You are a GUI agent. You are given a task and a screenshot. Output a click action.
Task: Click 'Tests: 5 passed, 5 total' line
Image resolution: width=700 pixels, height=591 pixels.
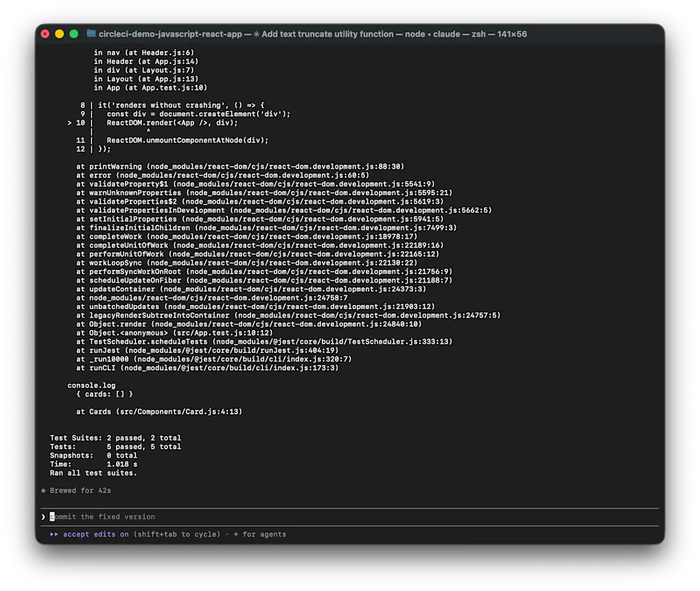115,447
